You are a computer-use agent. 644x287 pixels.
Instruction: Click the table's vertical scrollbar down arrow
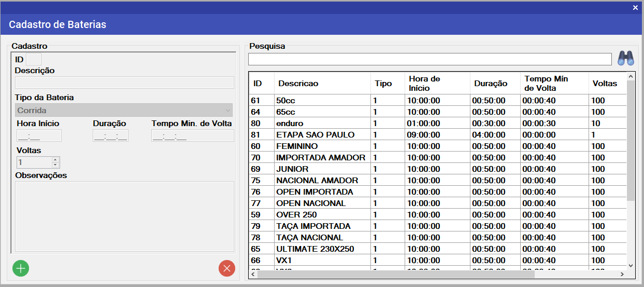(631, 265)
